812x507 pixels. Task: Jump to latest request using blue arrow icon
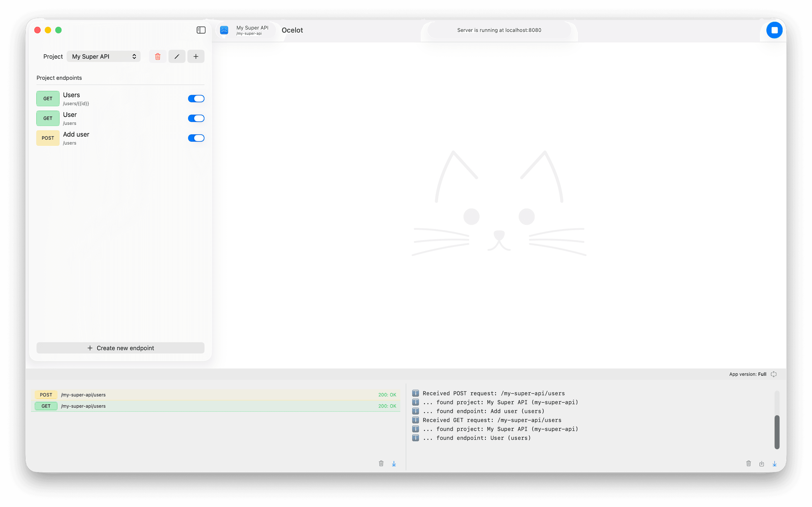click(394, 463)
